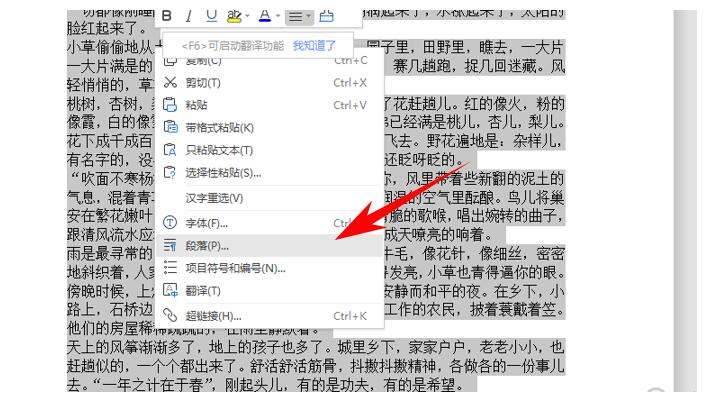Expand the font color dropdown arrow
Image resolution: width=719 pixels, height=397 pixels.
pyautogui.click(x=278, y=16)
